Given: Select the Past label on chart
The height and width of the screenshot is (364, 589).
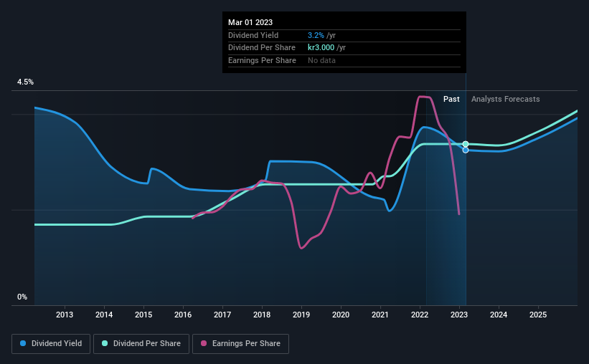Looking at the screenshot, I should click(451, 99).
